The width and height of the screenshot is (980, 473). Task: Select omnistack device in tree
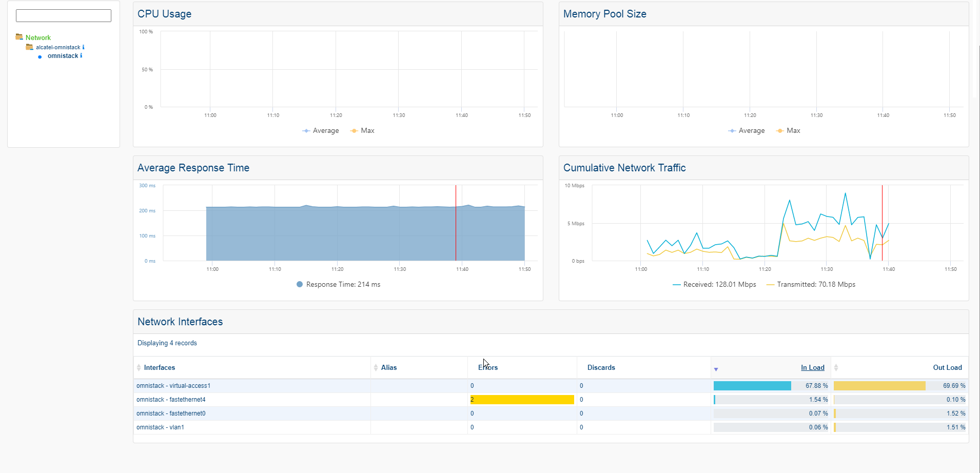(63, 56)
